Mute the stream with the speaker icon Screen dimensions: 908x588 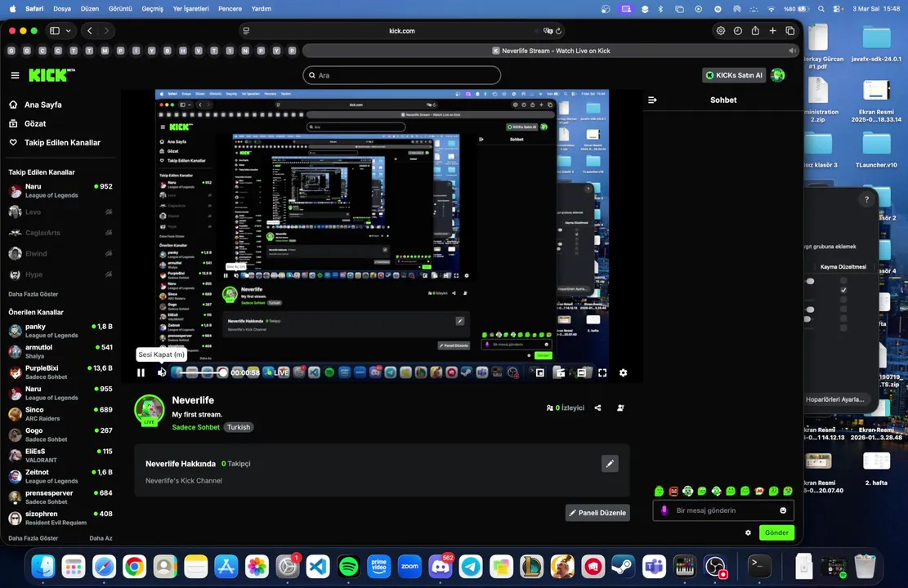pos(162,372)
